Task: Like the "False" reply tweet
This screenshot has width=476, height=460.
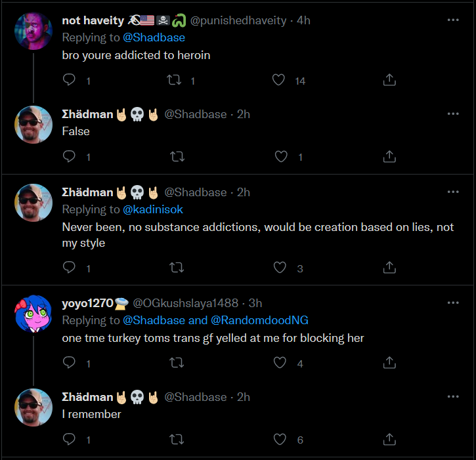Action: point(282,156)
